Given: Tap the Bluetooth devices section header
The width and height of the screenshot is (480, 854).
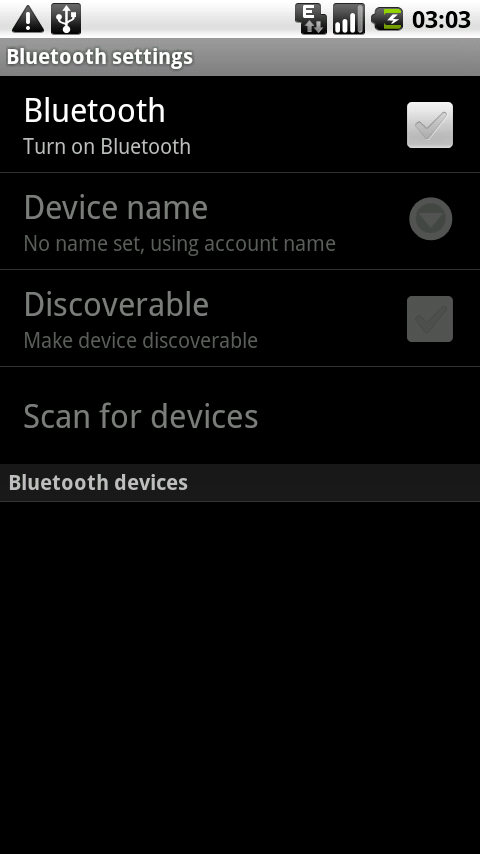Looking at the screenshot, I should (x=240, y=483).
